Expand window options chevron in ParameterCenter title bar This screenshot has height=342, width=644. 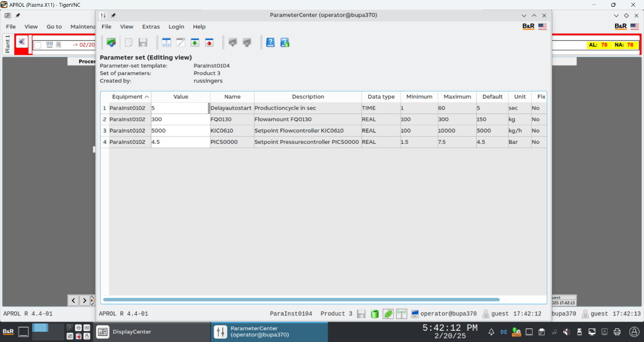tap(524, 16)
